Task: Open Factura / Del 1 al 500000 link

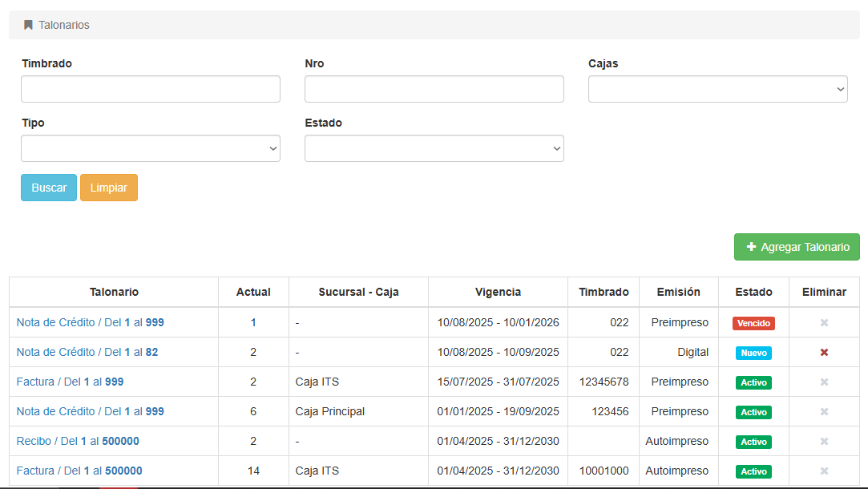Action: (x=79, y=471)
